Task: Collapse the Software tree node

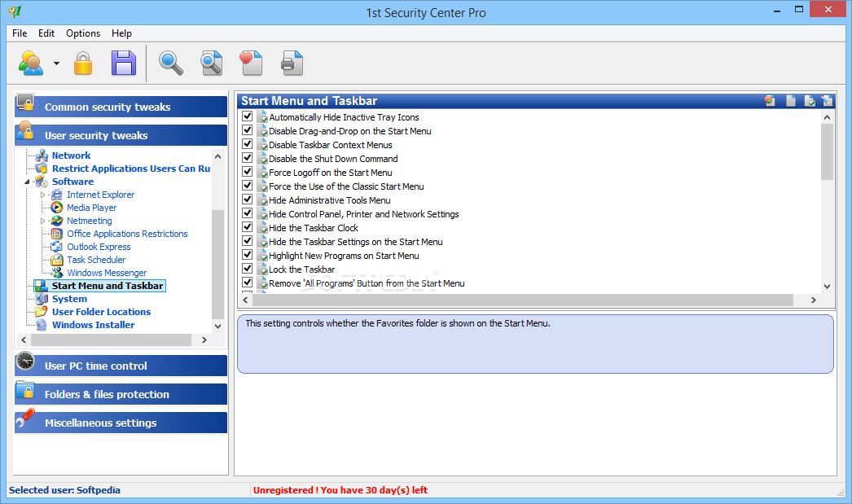Action: coord(27,182)
